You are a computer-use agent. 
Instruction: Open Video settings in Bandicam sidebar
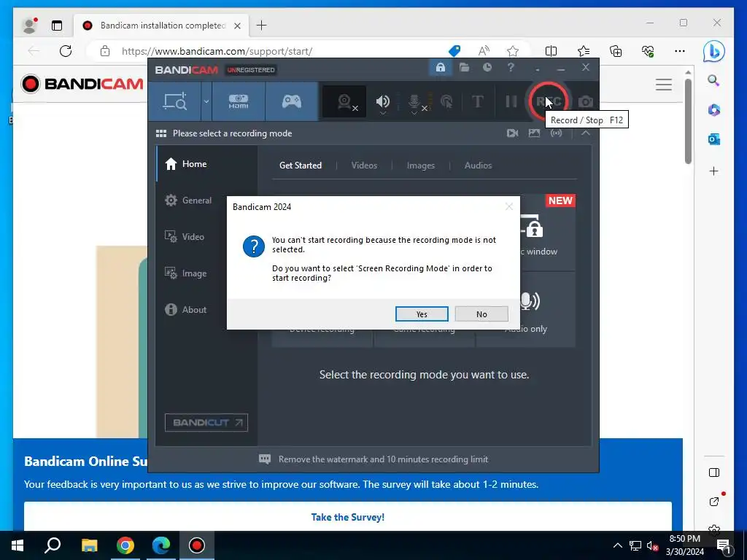[x=206, y=237]
